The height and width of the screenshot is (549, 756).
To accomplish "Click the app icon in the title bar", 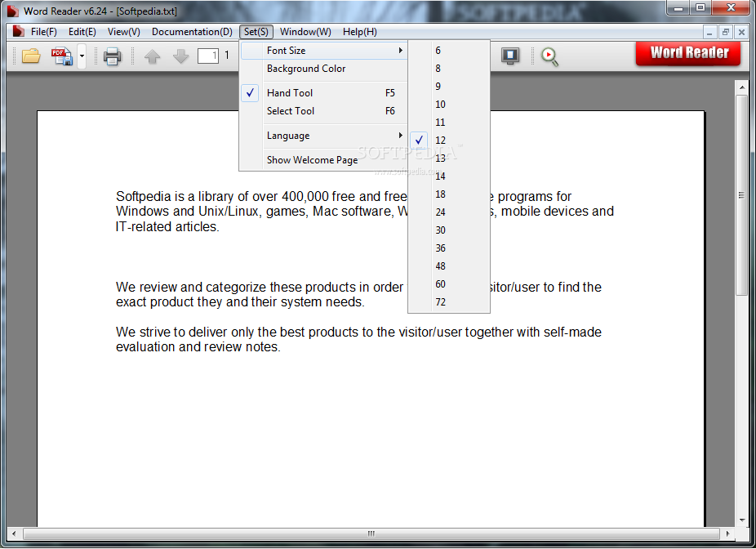I will 12,11.
